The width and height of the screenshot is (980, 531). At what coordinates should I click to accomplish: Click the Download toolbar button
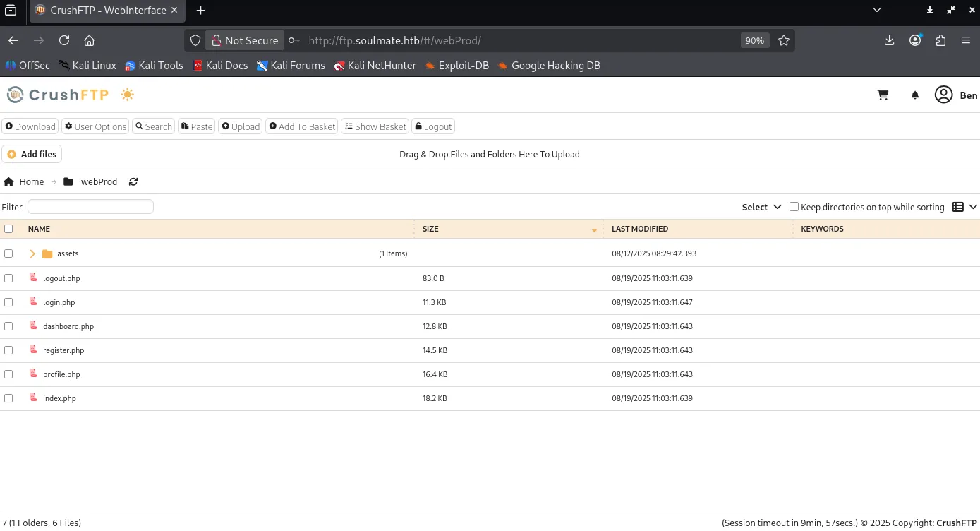(30, 126)
